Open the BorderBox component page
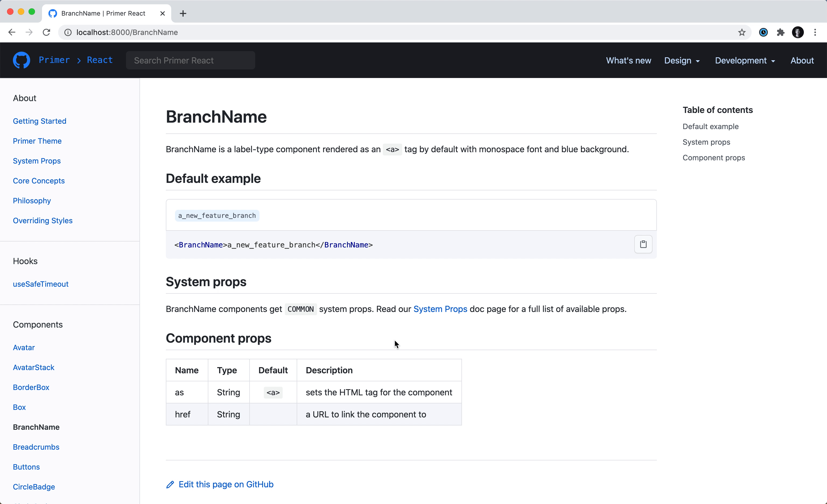827x504 pixels. click(x=31, y=387)
